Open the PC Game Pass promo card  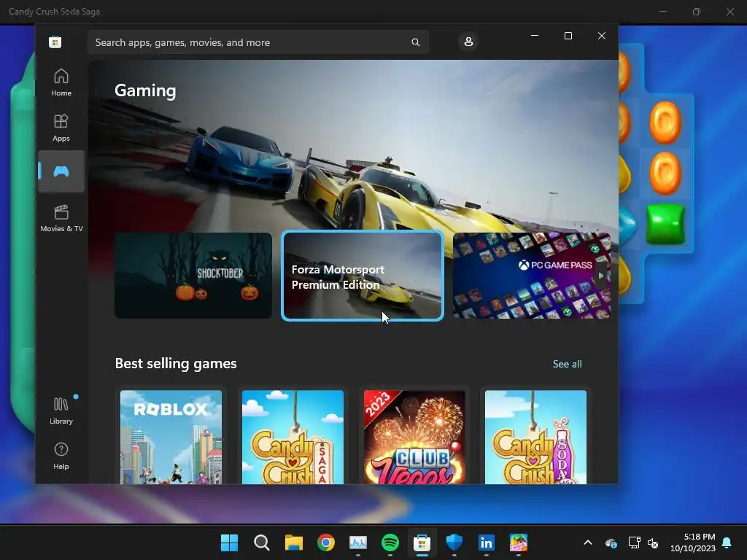(531, 275)
